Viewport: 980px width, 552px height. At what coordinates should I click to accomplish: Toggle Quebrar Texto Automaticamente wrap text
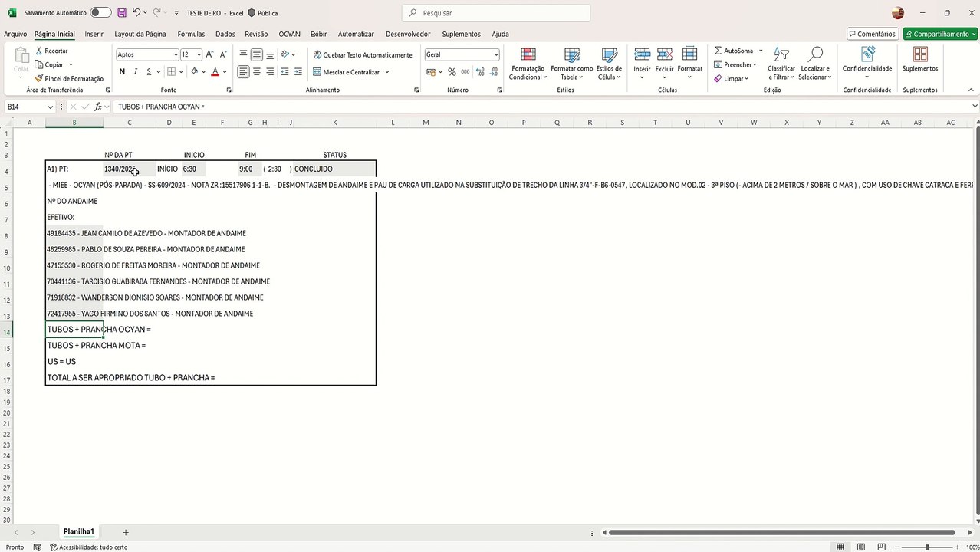click(x=363, y=55)
